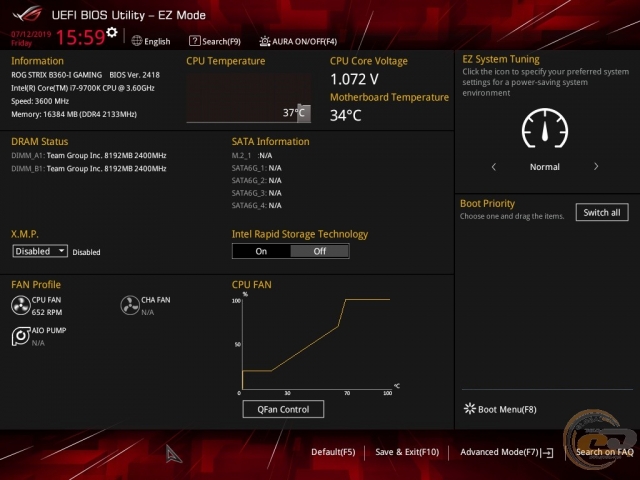Enter Advanced Mode(F7)
The height and width of the screenshot is (480, 640).
coord(500,452)
